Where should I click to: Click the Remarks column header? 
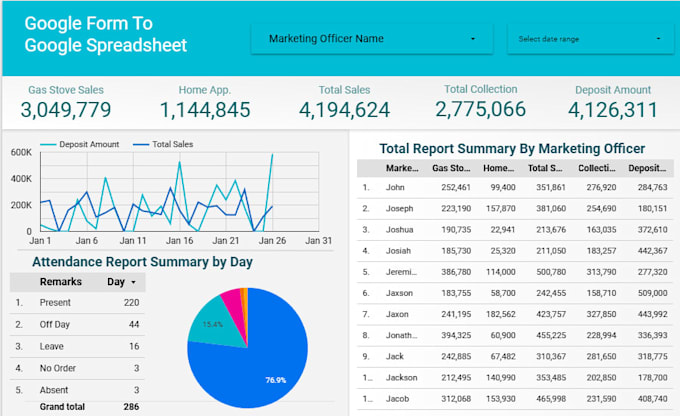[61, 282]
